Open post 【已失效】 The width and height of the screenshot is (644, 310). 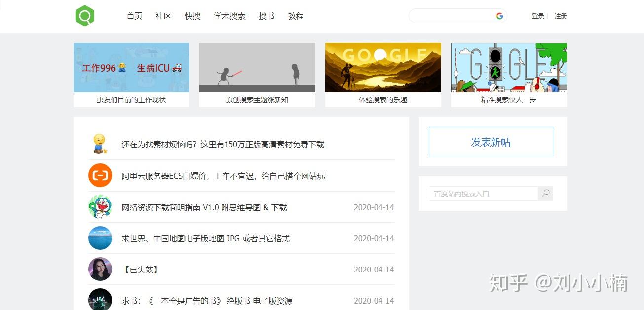(141, 270)
